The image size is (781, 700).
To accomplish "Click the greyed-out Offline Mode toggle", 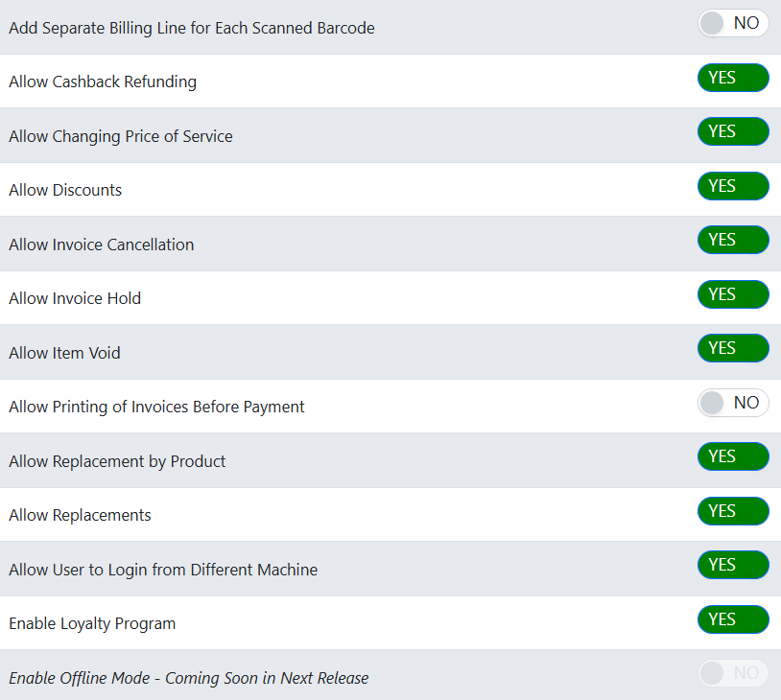I will point(733,673).
